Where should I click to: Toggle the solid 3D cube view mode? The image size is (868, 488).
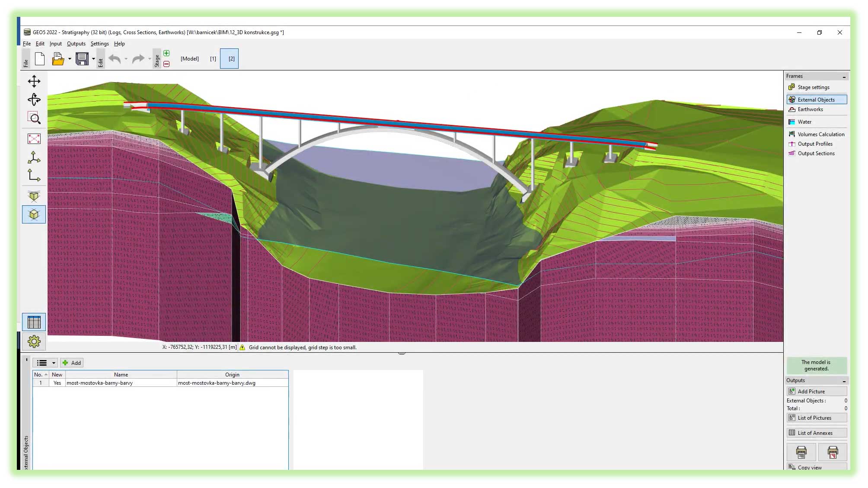coord(34,215)
